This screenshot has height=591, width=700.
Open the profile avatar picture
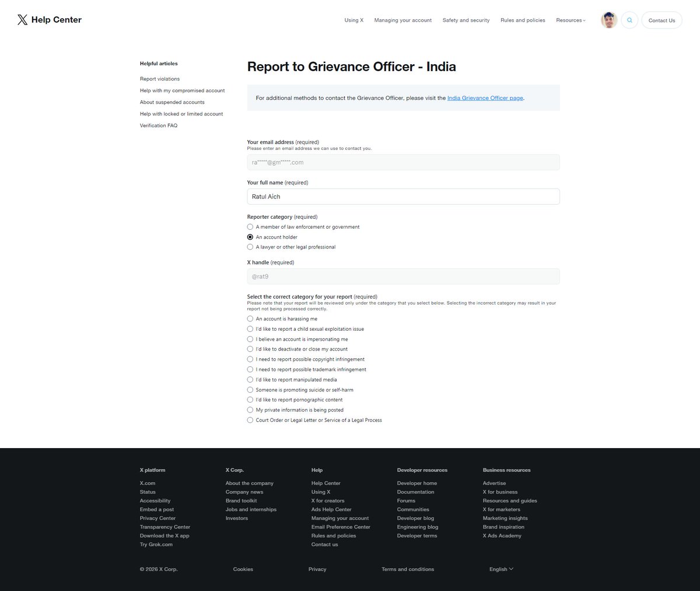click(x=609, y=20)
